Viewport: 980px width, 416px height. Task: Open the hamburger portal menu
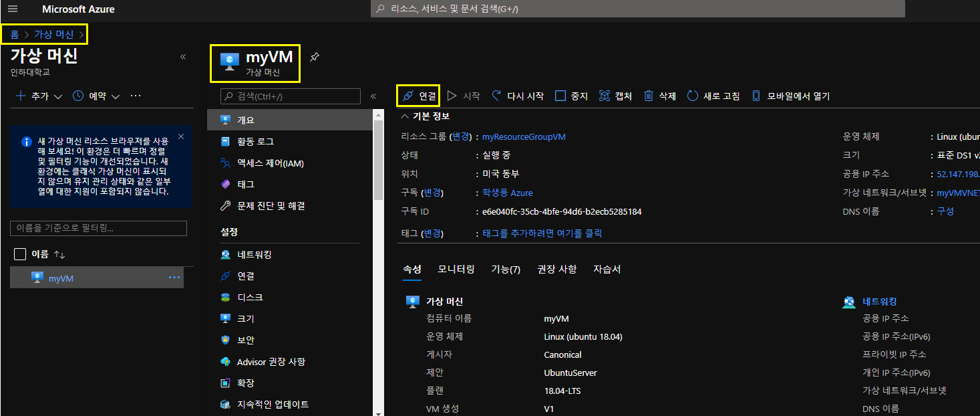tap(13, 9)
